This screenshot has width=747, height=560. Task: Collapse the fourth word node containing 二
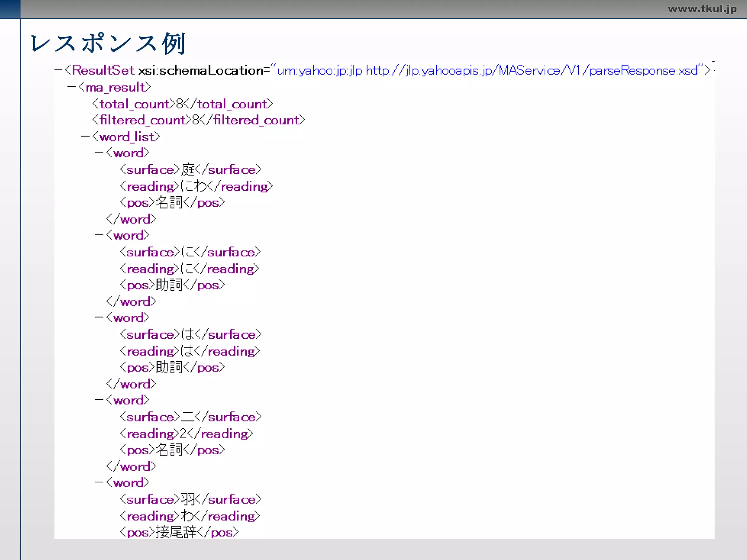(99, 400)
